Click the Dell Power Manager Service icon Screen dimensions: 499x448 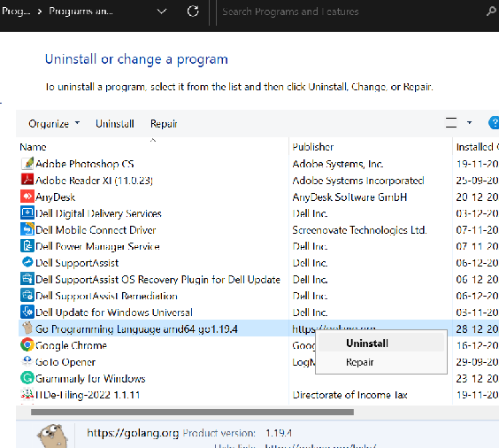[x=27, y=246]
